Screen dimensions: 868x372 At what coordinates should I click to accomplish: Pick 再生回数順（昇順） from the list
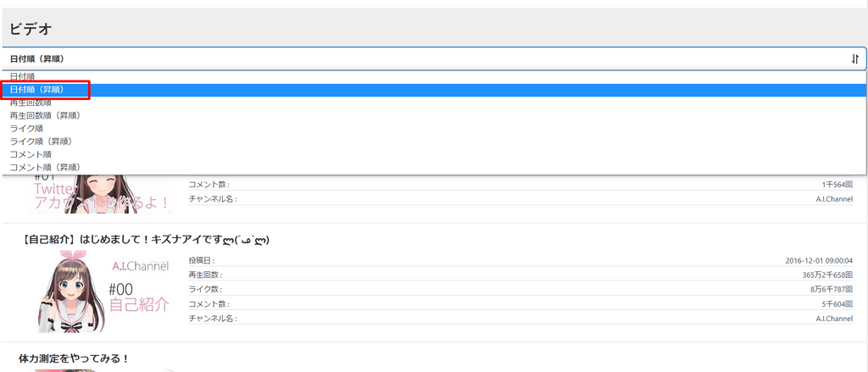(x=45, y=115)
